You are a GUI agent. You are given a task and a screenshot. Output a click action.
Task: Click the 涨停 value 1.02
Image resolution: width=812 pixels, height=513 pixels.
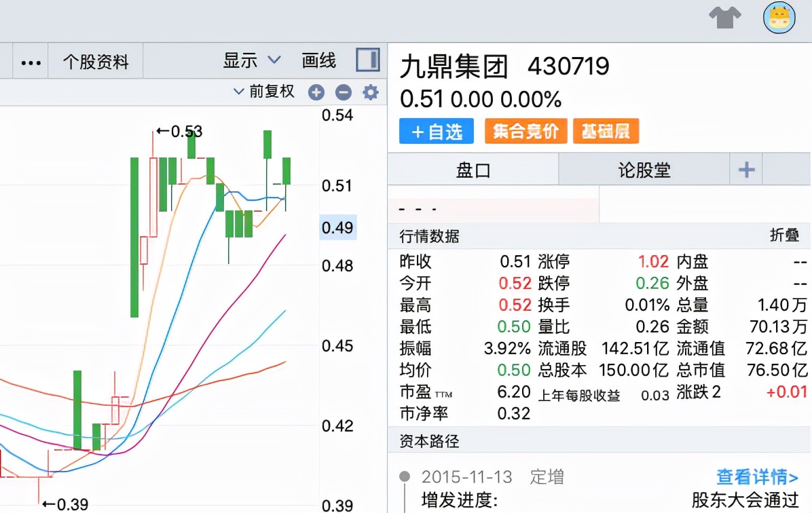(x=654, y=261)
